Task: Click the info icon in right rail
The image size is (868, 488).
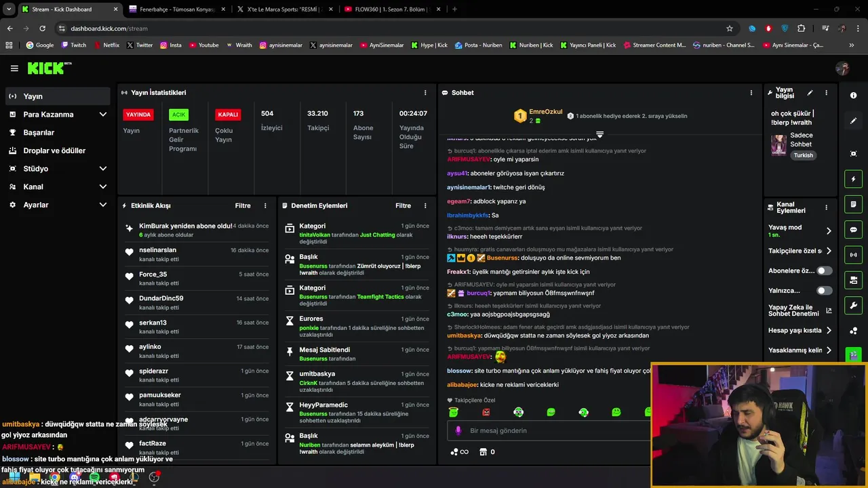Action: 853,96
